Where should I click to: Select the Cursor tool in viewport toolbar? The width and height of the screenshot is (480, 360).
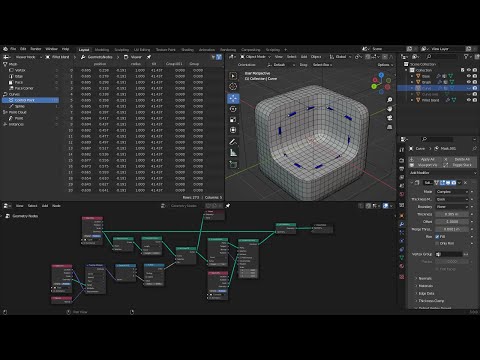233,87
